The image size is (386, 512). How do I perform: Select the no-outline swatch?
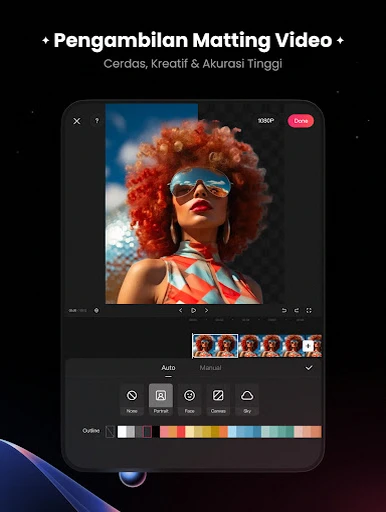point(110,432)
